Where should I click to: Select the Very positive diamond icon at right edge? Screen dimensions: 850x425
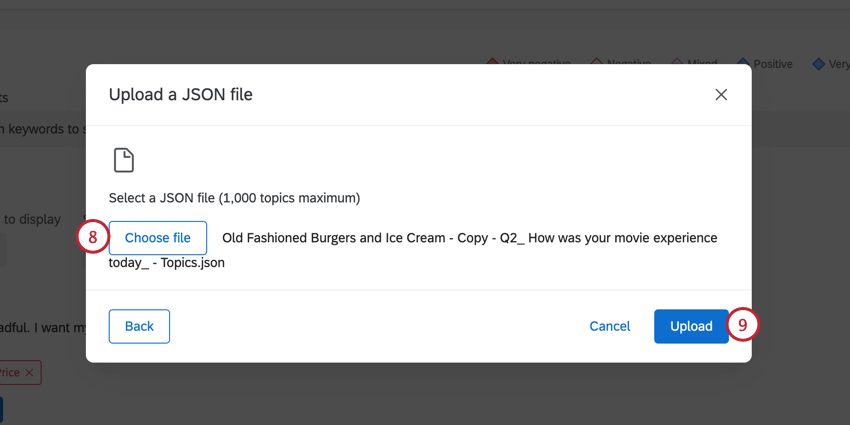click(x=819, y=63)
